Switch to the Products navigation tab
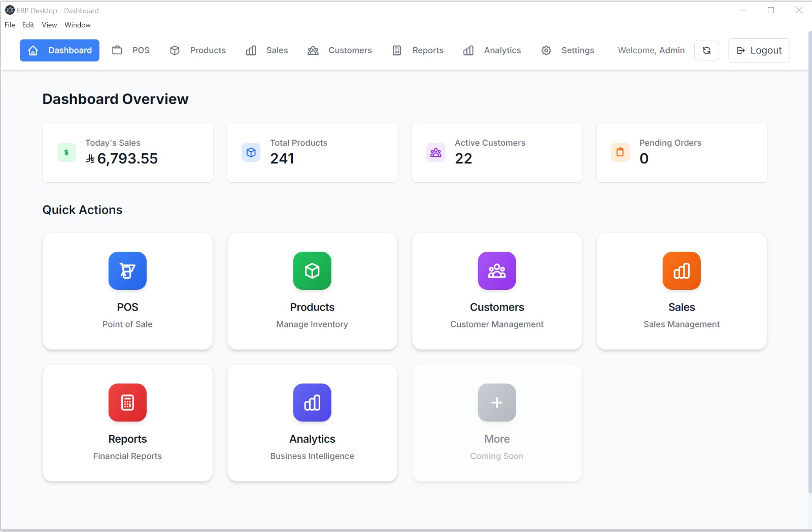This screenshot has width=812, height=532. (198, 50)
